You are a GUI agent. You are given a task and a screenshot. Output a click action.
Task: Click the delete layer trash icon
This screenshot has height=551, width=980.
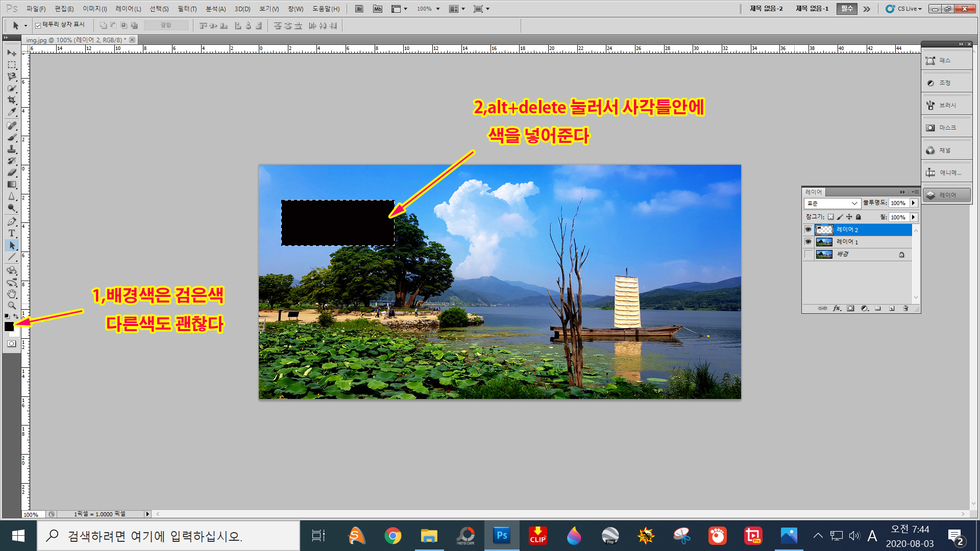click(x=905, y=308)
